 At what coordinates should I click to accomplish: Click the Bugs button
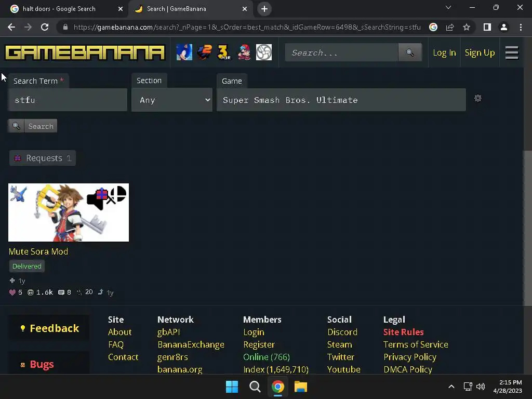coord(49,364)
